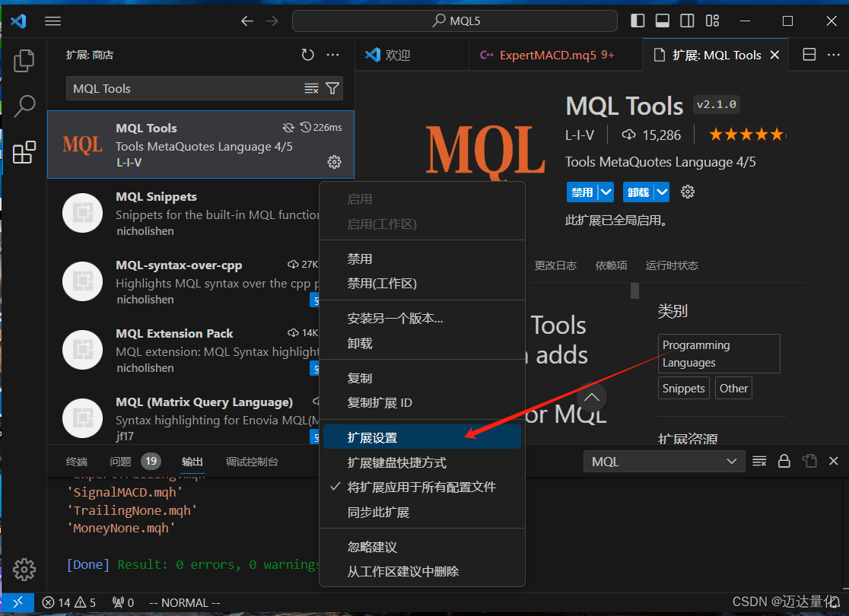Expand the uninstall button dropdown arrow
This screenshot has height=616, width=849.
point(662,192)
